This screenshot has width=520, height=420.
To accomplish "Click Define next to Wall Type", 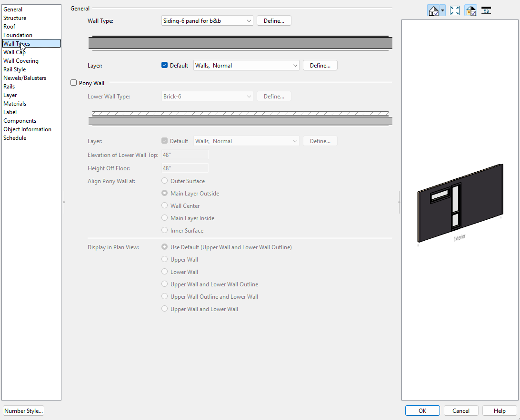I will (274, 21).
